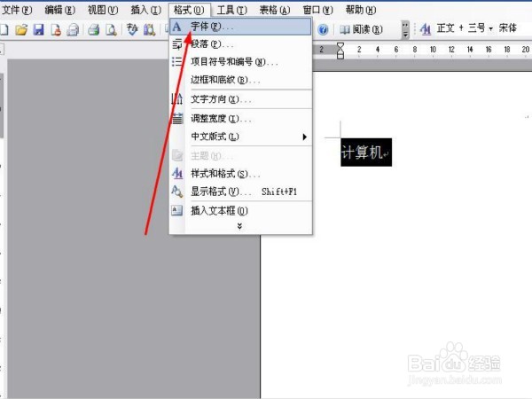This screenshot has height=399, width=532.
Task: Click the text direction icon beside 文字方向
Action: tap(176, 99)
